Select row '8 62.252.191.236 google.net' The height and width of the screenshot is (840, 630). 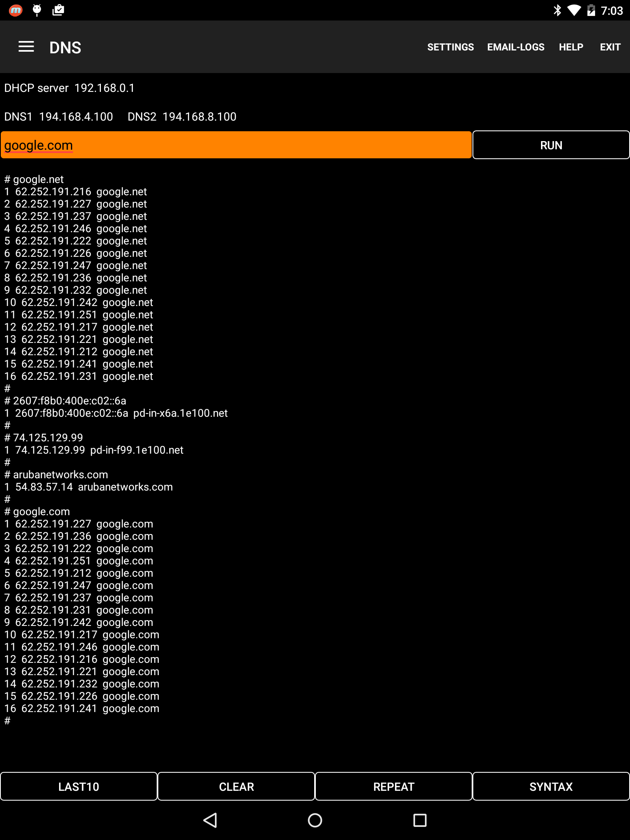75,278
